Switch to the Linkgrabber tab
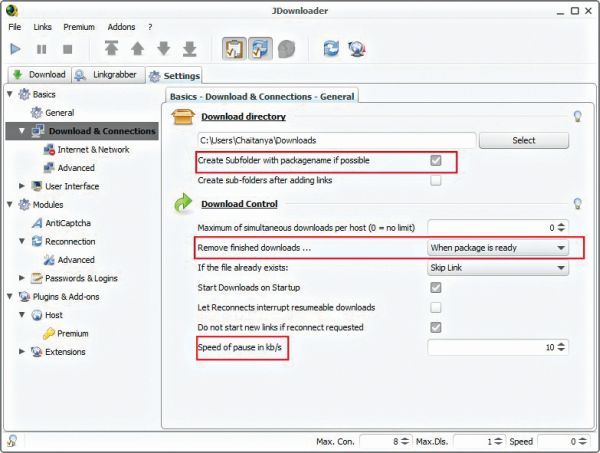 pyautogui.click(x=108, y=75)
